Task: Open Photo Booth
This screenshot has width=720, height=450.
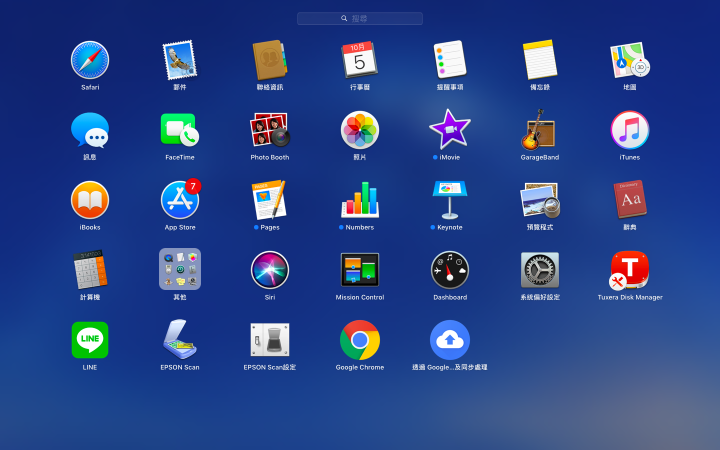Action: point(270,130)
